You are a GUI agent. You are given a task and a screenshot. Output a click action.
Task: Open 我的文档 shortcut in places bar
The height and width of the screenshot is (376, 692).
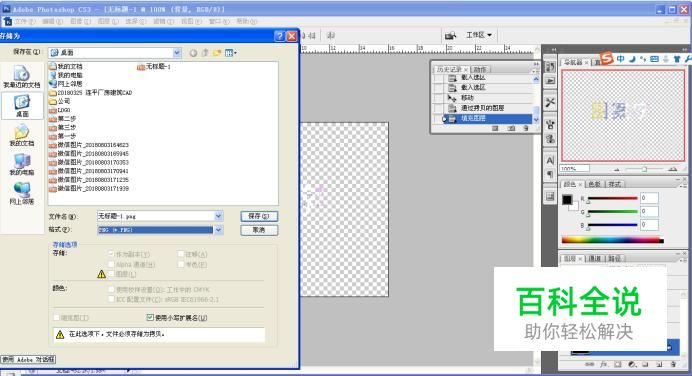tap(22, 135)
